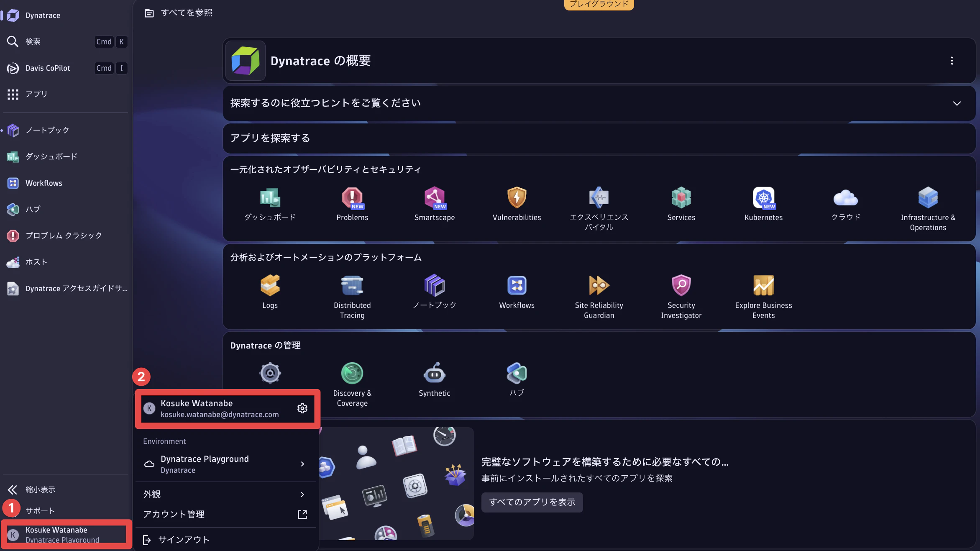Screen dimensions: 980x551
Task: Open the three-dot menu on Dynatrace の概要
Action: (x=952, y=61)
